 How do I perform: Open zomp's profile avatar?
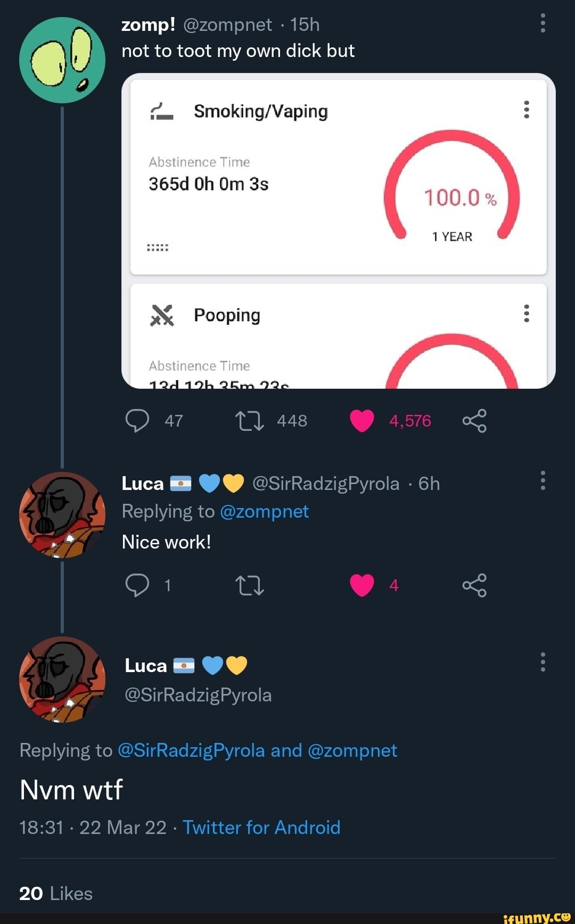pos(62,60)
